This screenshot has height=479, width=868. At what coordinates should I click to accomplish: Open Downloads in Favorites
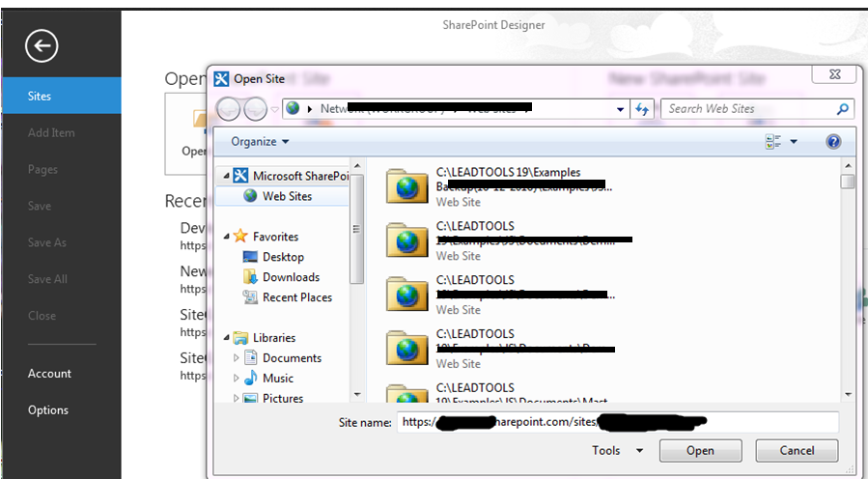pos(281,277)
